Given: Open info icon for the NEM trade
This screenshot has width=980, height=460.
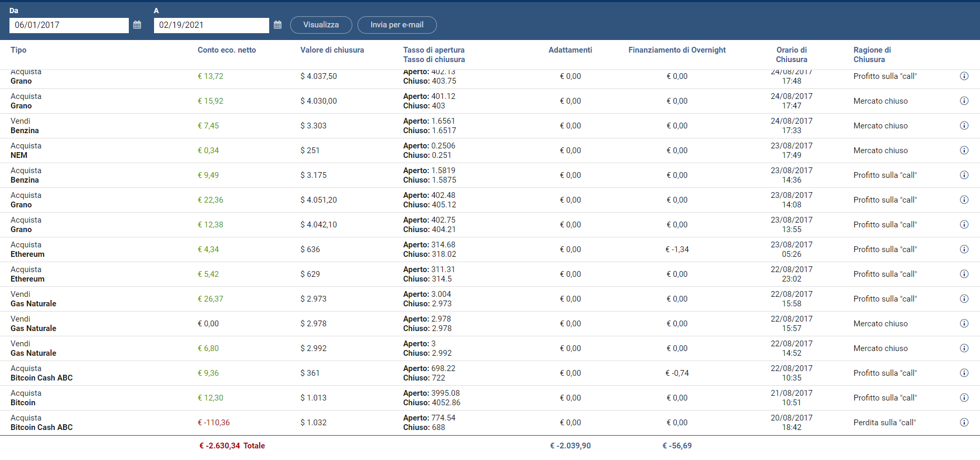Looking at the screenshot, I should [964, 151].
